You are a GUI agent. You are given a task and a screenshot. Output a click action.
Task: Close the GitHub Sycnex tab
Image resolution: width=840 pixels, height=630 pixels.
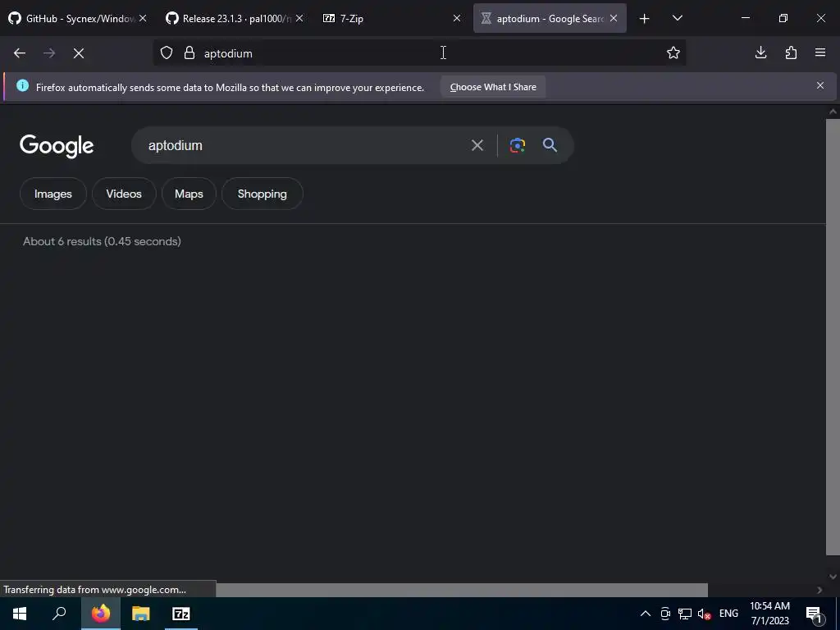143,18
